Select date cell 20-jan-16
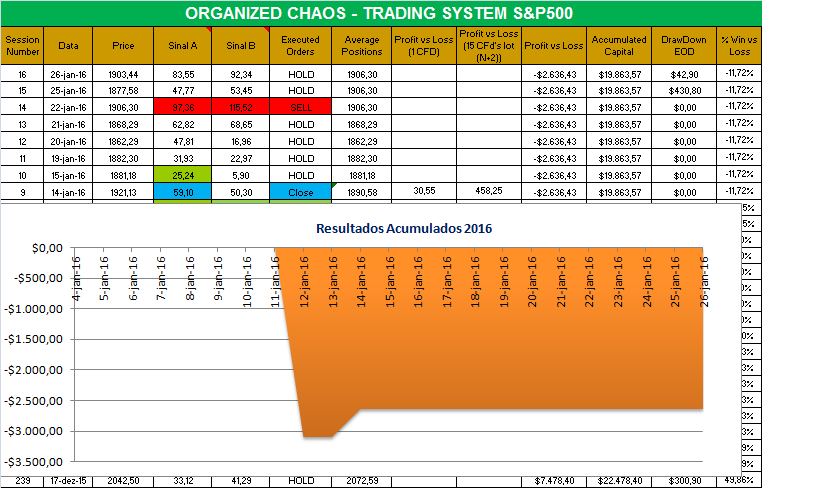The image size is (819, 488). (x=68, y=141)
